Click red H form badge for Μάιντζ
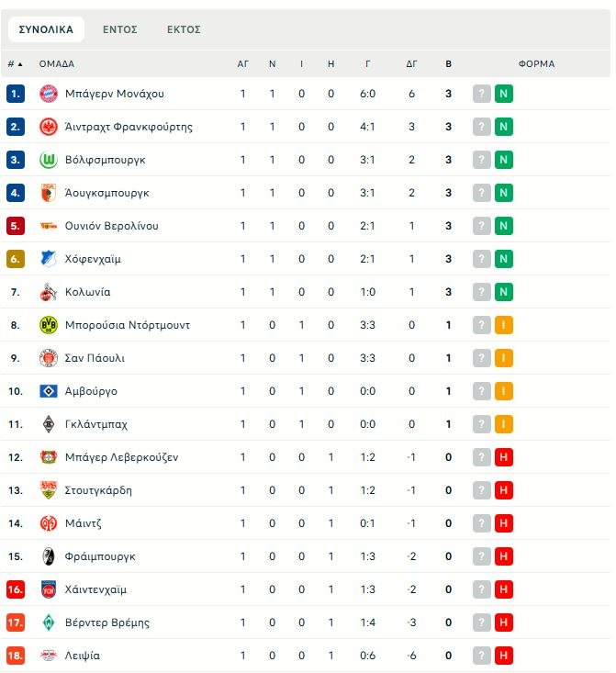Image resolution: width=616 pixels, height=673 pixels. (503, 523)
